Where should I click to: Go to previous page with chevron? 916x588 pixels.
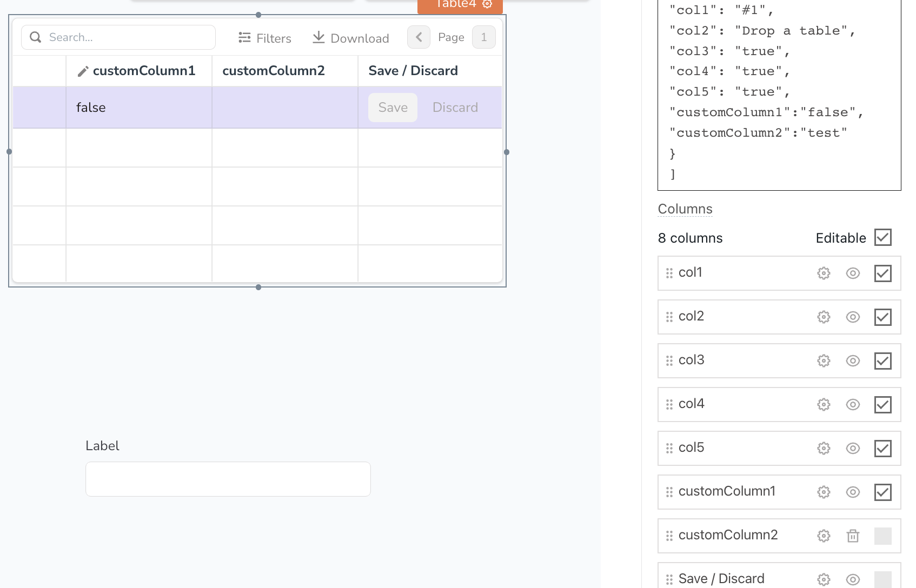419,37
